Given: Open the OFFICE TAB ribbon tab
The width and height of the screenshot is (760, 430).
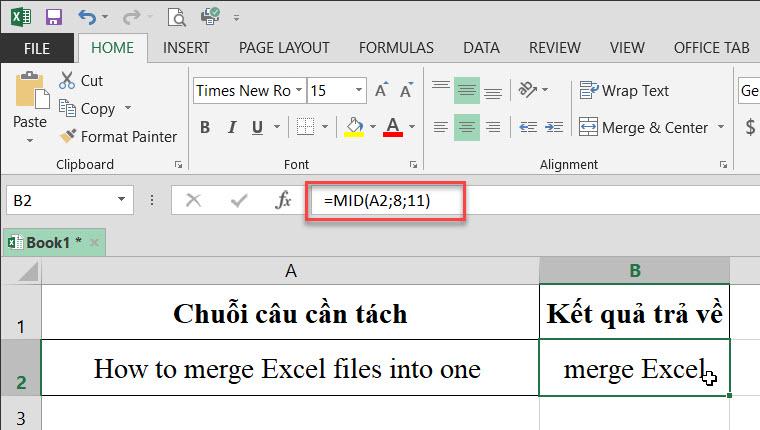Looking at the screenshot, I should tap(712, 48).
